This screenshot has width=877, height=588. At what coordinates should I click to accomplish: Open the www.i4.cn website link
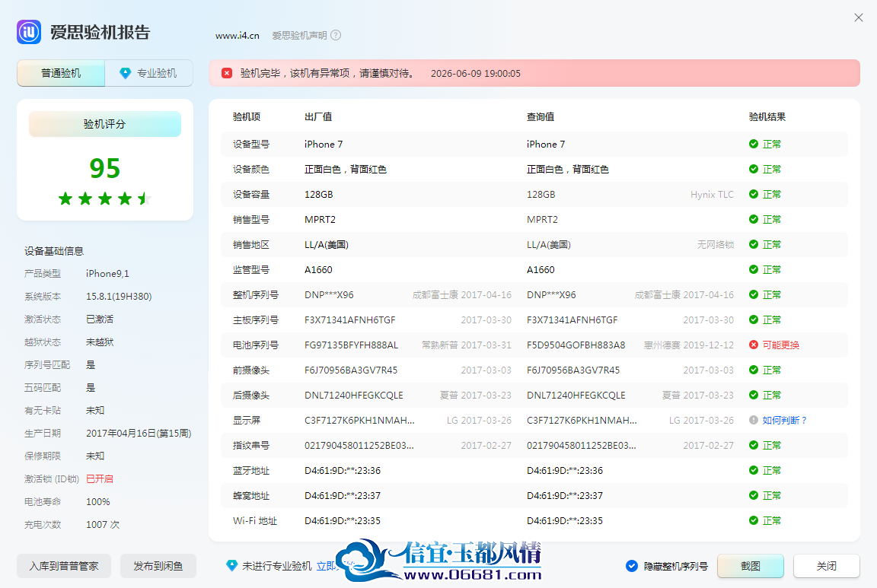click(x=238, y=35)
